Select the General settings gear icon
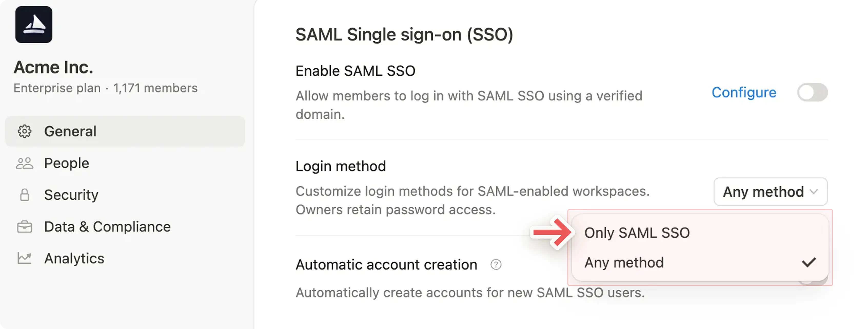Image resolution: width=868 pixels, height=329 pixels. 24,131
